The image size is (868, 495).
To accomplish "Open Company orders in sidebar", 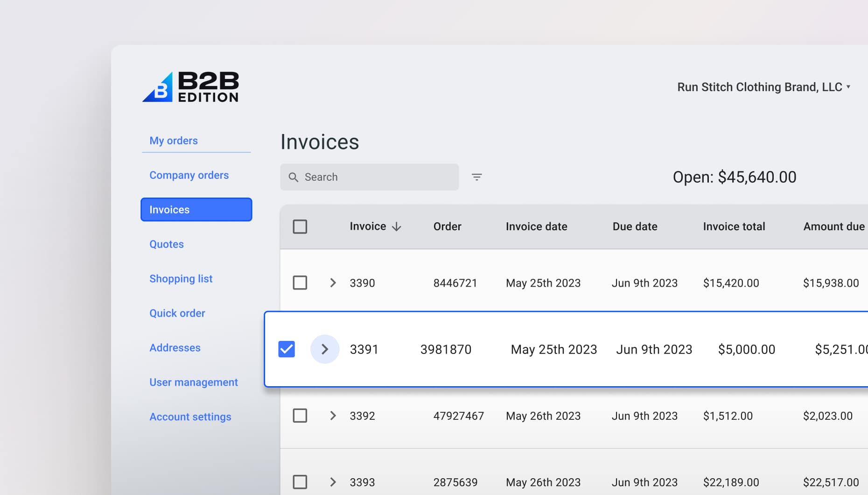I will [x=189, y=175].
